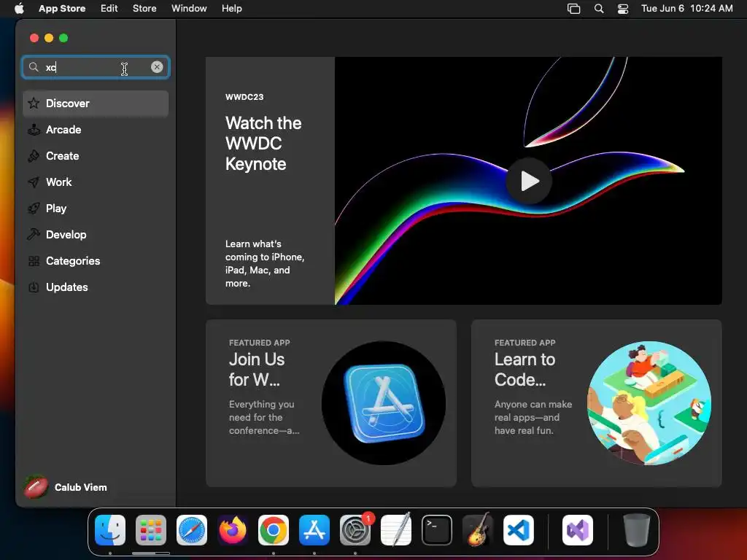This screenshot has width=747, height=560.
Task: Open the Arcade section
Action: coord(96,130)
